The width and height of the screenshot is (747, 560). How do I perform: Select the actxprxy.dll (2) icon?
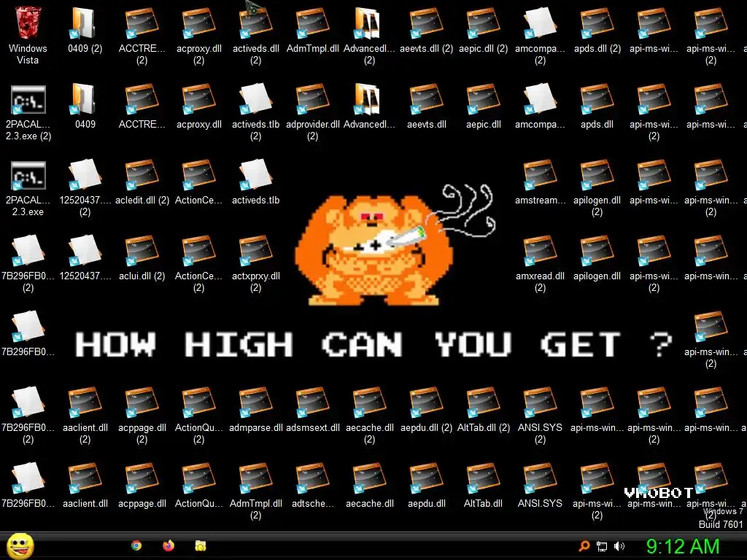255,251
